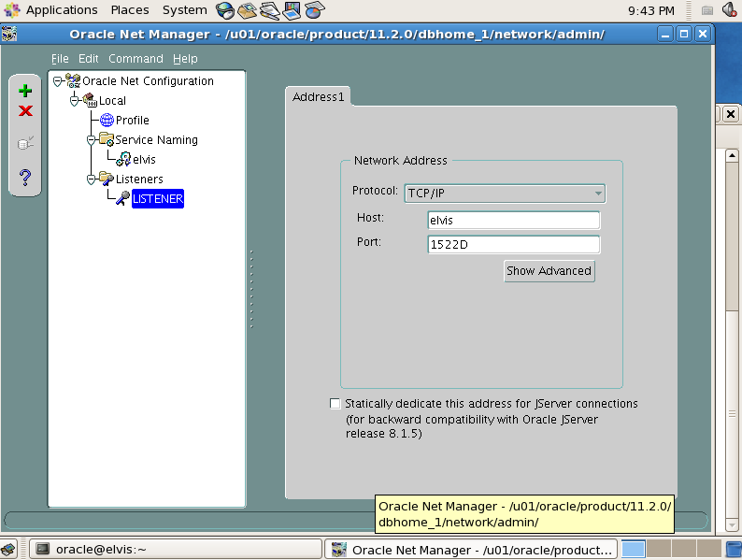Open the File menu
The width and height of the screenshot is (742, 560).
[x=60, y=59]
